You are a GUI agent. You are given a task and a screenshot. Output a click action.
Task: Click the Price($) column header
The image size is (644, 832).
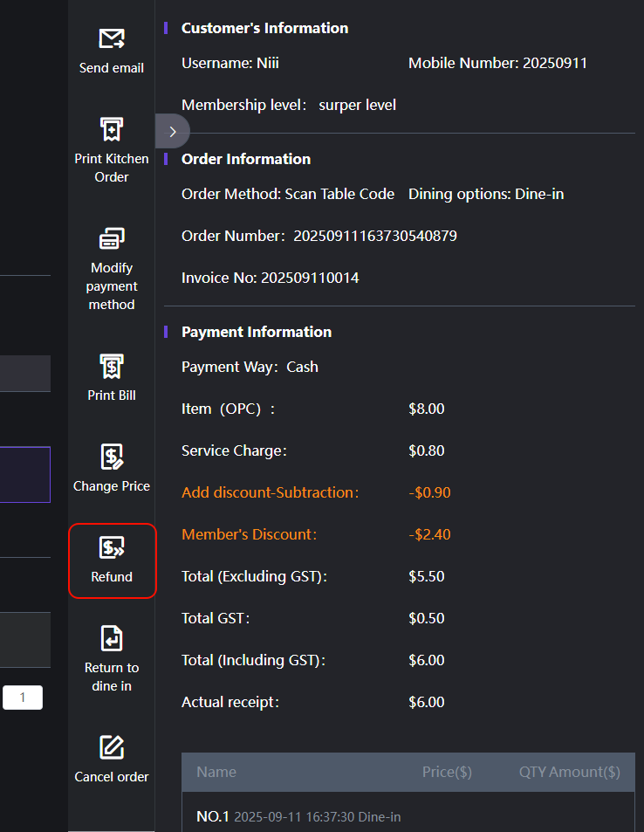447,772
